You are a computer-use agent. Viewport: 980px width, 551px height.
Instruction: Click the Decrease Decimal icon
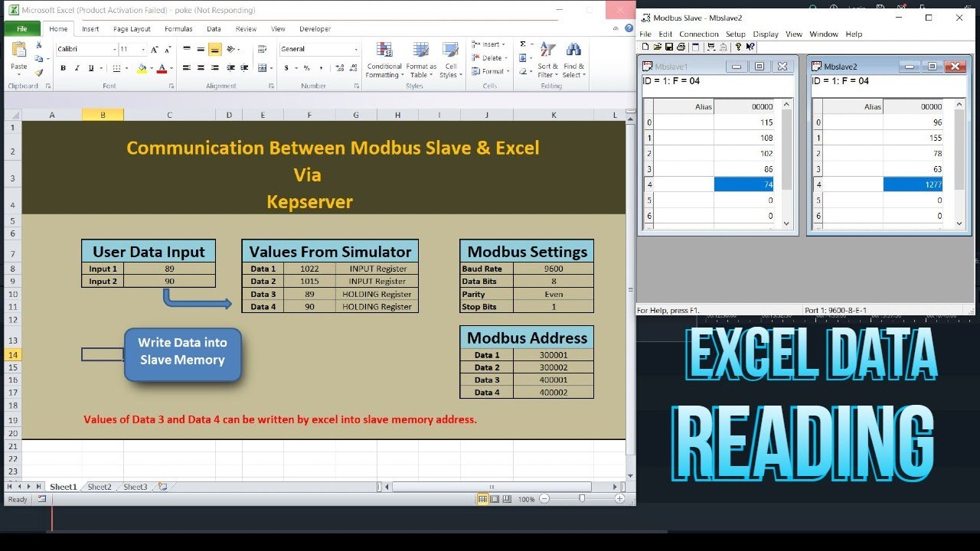pyautogui.click(x=354, y=67)
